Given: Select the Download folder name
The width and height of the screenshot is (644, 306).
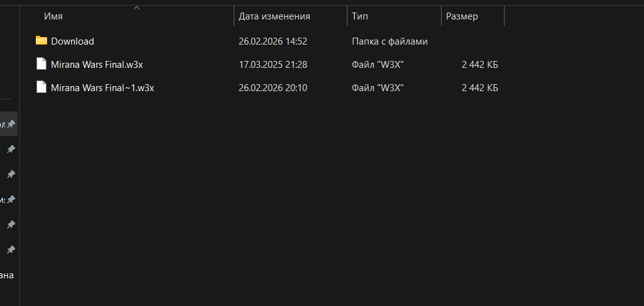Looking at the screenshot, I should point(72,41).
